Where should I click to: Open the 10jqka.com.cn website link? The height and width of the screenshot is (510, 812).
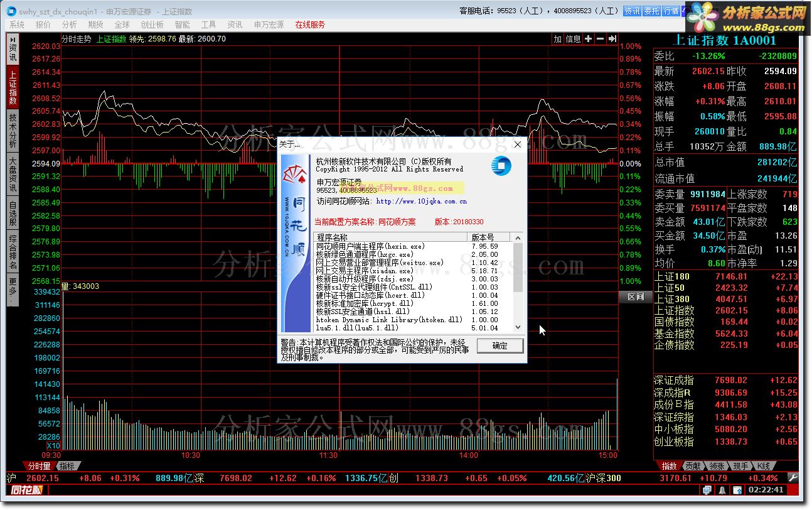(x=421, y=202)
